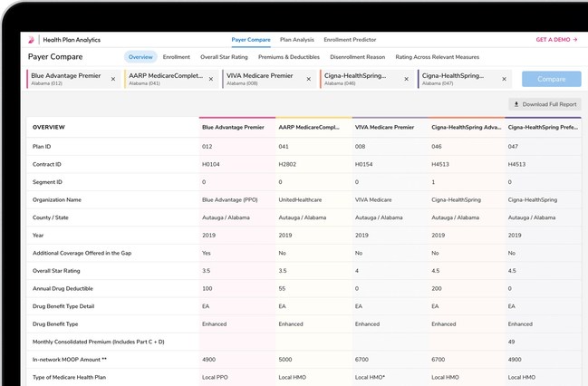Remove Cigna-HealthSpring Alabama (046) chip

[x=406, y=79]
